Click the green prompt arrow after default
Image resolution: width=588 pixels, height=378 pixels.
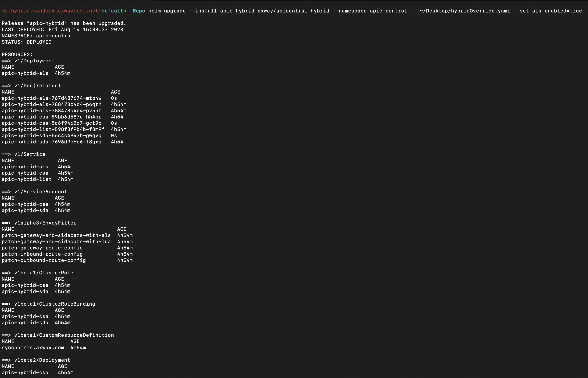click(x=125, y=11)
